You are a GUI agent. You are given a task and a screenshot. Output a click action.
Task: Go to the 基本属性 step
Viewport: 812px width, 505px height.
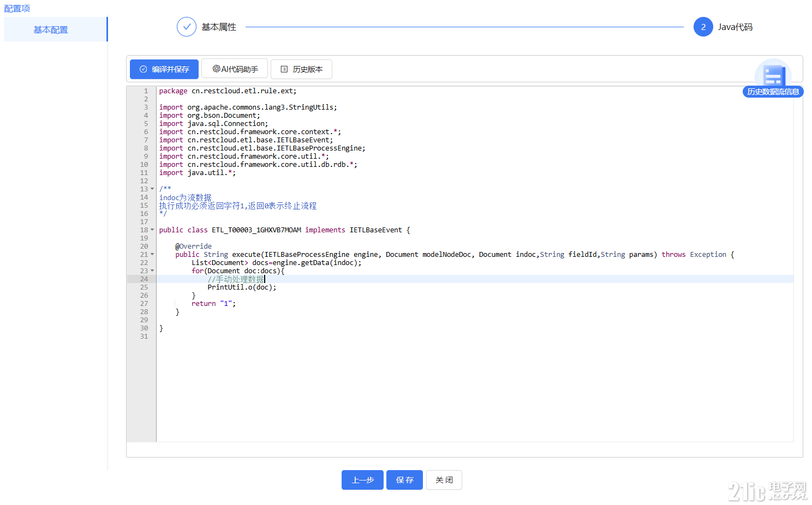tap(219, 27)
